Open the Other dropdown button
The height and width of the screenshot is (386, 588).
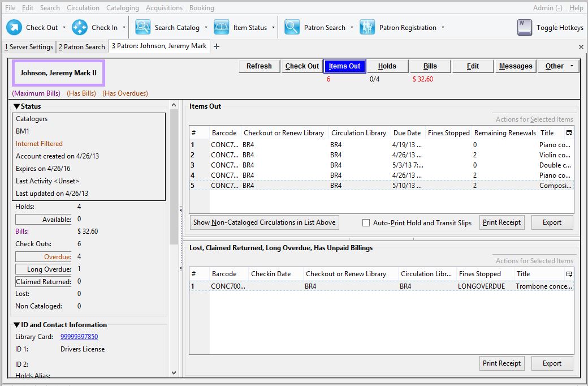559,66
